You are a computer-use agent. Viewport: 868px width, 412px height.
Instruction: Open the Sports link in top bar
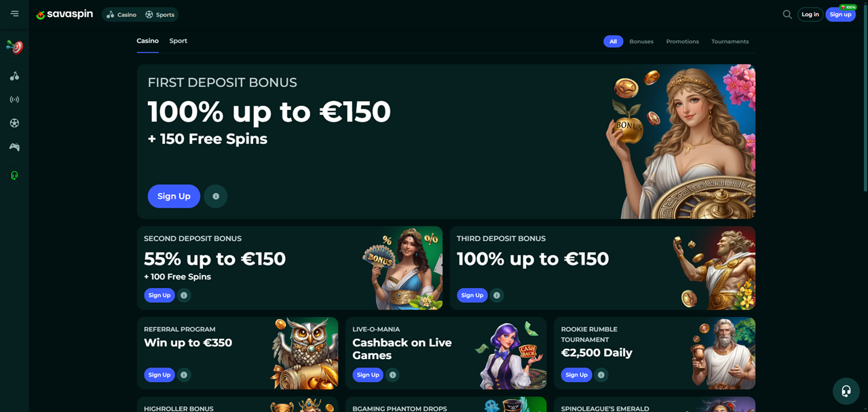[160, 14]
